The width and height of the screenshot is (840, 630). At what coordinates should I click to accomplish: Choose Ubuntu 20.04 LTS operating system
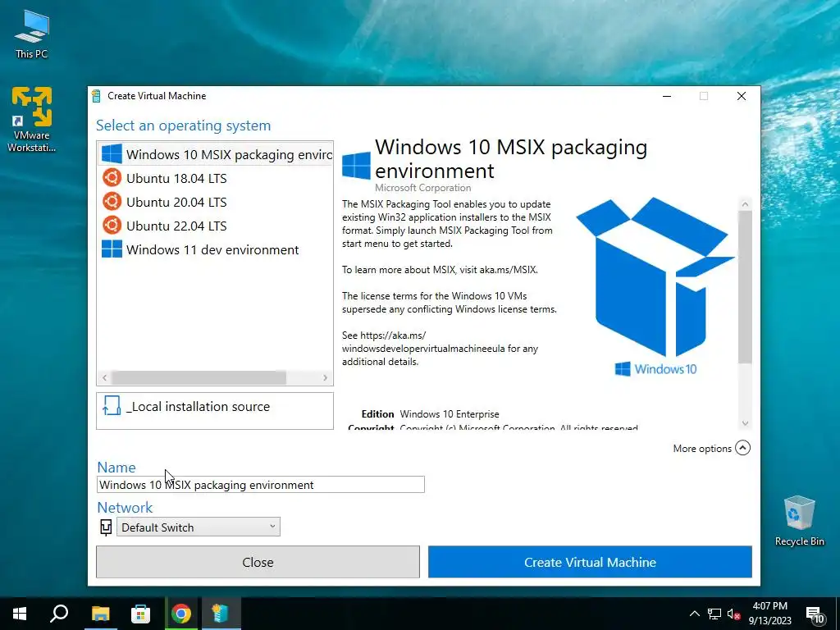click(216, 202)
